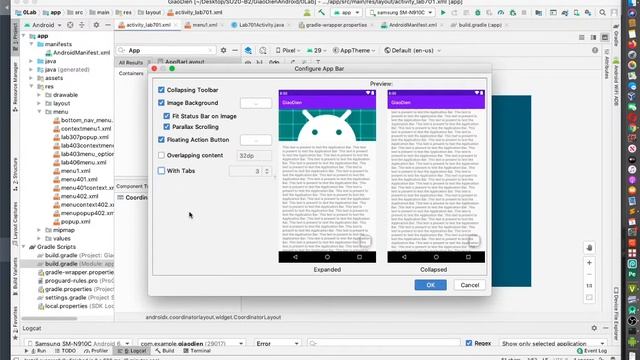
Task: Open the Terminal tool window tab
Action: coord(197,351)
